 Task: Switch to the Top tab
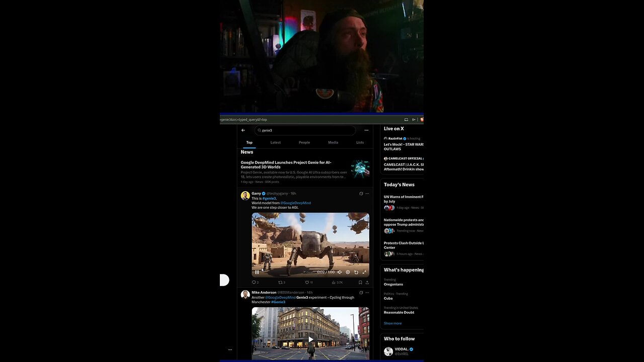click(x=249, y=142)
